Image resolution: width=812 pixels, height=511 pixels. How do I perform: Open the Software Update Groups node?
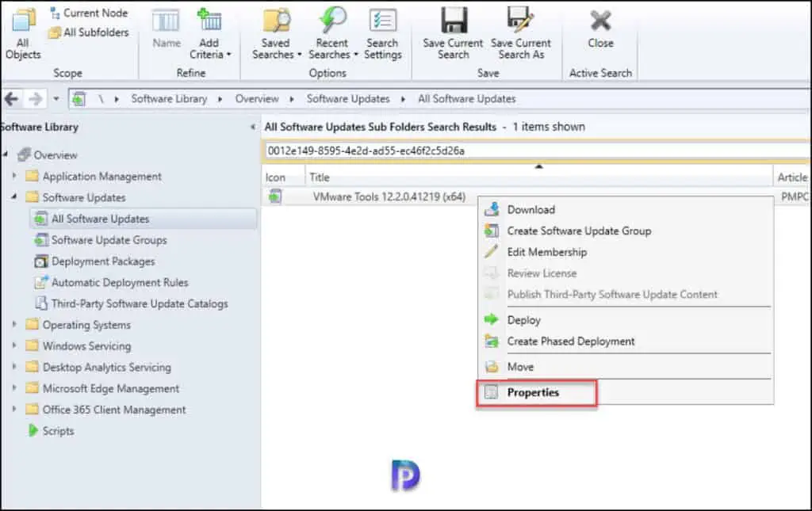point(101,240)
